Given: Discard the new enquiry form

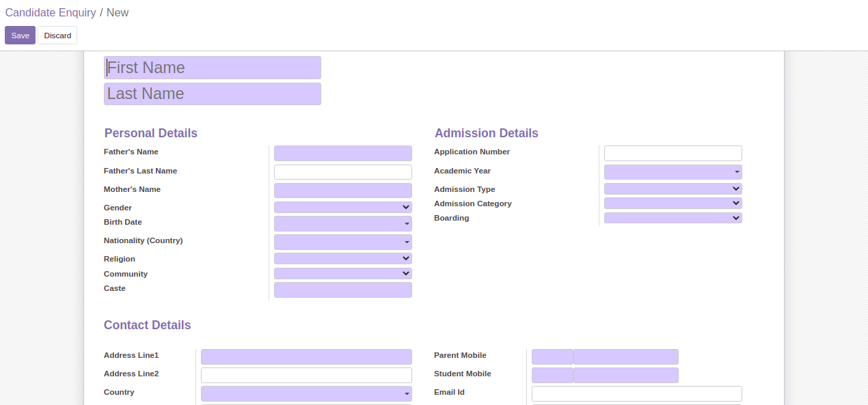Looking at the screenshot, I should [x=57, y=36].
